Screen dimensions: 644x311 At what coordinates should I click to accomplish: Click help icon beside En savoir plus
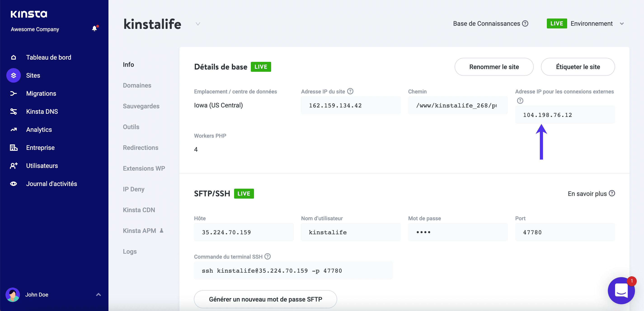coord(612,193)
